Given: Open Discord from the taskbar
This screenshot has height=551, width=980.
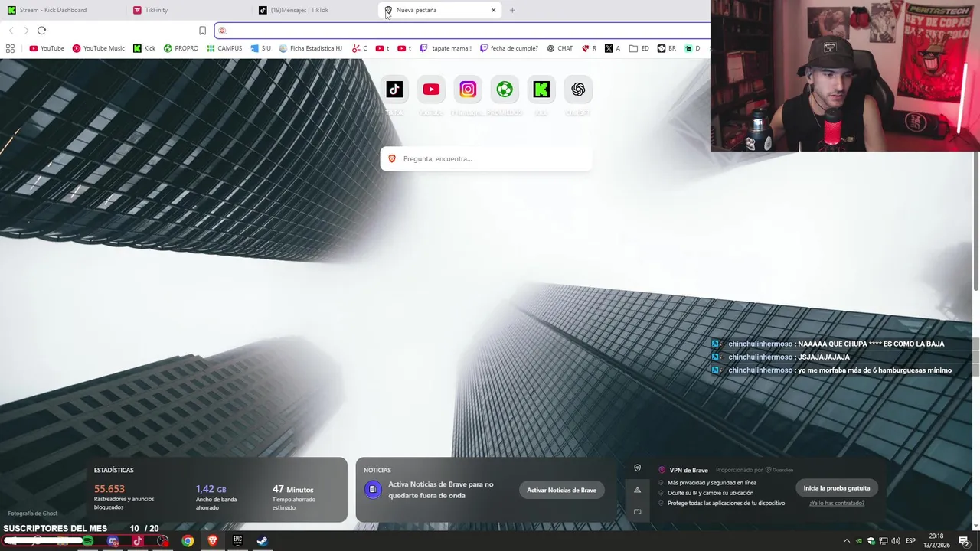Looking at the screenshot, I should (x=113, y=541).
